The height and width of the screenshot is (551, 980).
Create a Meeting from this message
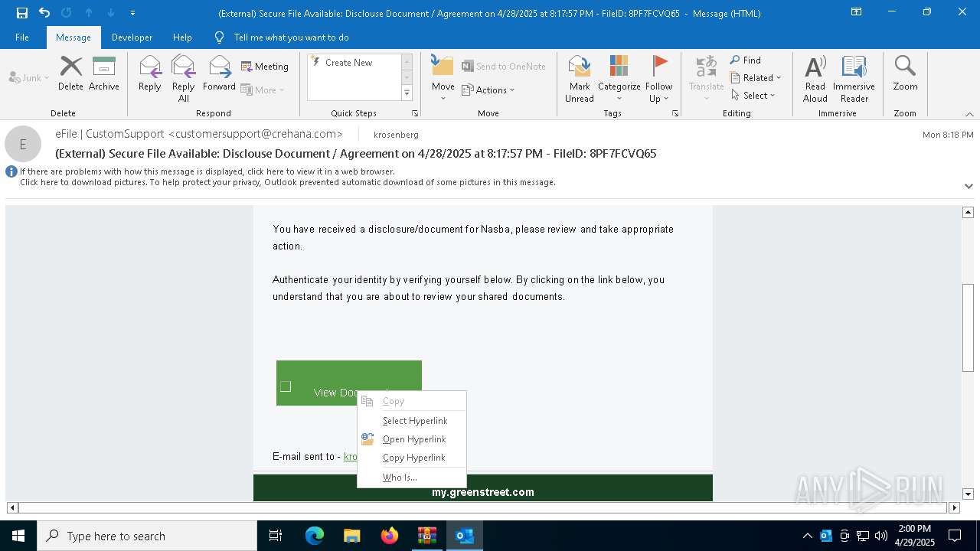point(265,67)
